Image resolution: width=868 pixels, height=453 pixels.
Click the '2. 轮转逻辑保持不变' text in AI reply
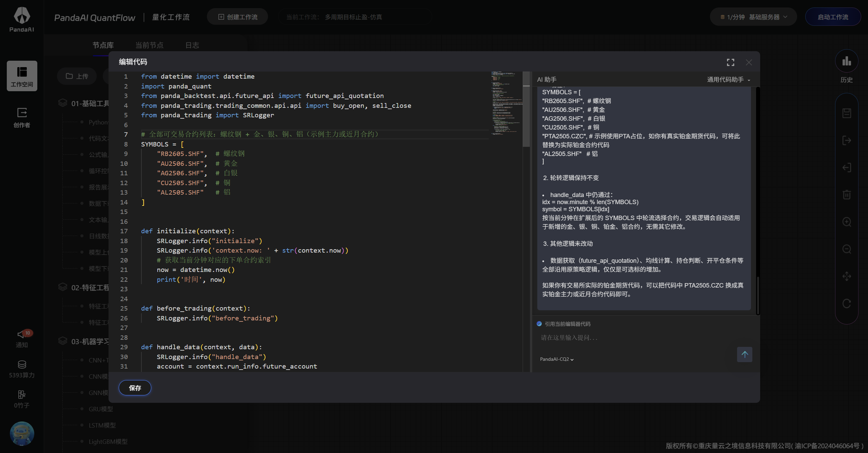571,178
